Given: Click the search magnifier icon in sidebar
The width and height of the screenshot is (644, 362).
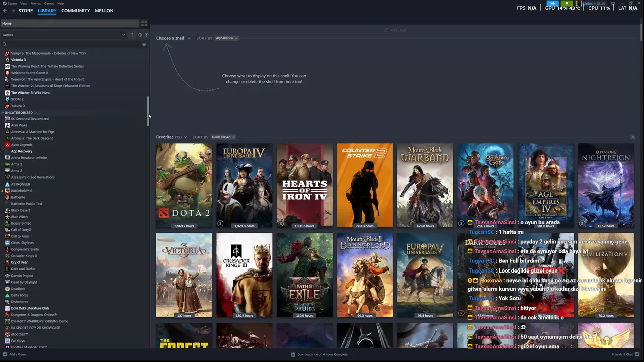Looking at the screenshot, I should pyautogui.click(x=5, y=44).
